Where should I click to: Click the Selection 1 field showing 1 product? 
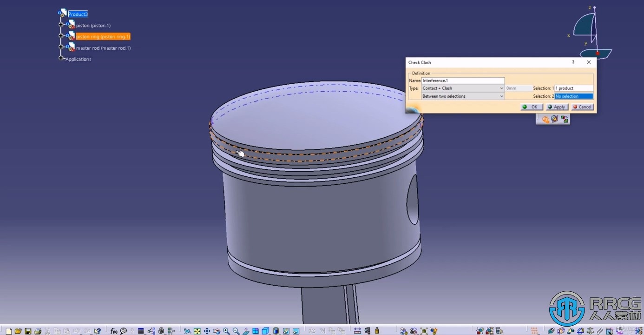(x=574, y=88)
